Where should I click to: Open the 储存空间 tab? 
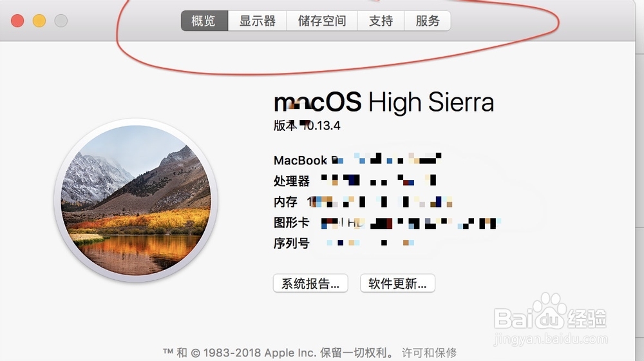[322, 21]
